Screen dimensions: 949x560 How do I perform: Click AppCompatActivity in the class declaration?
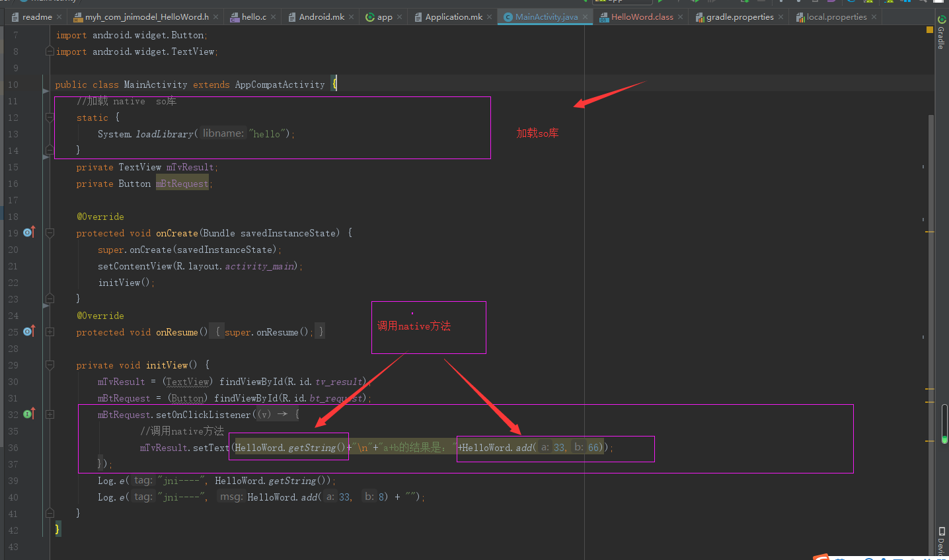click(280, 85)
